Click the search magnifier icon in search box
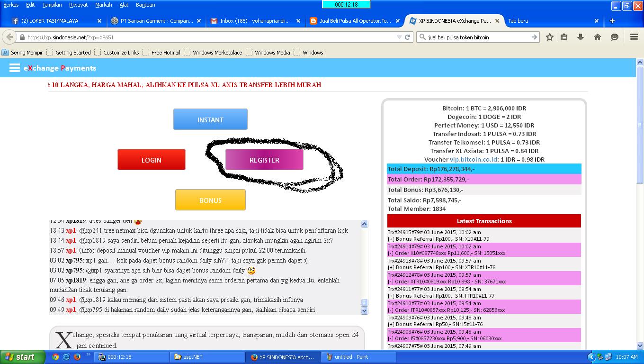This screenshot has width=644, height=364. pos(422,37)
